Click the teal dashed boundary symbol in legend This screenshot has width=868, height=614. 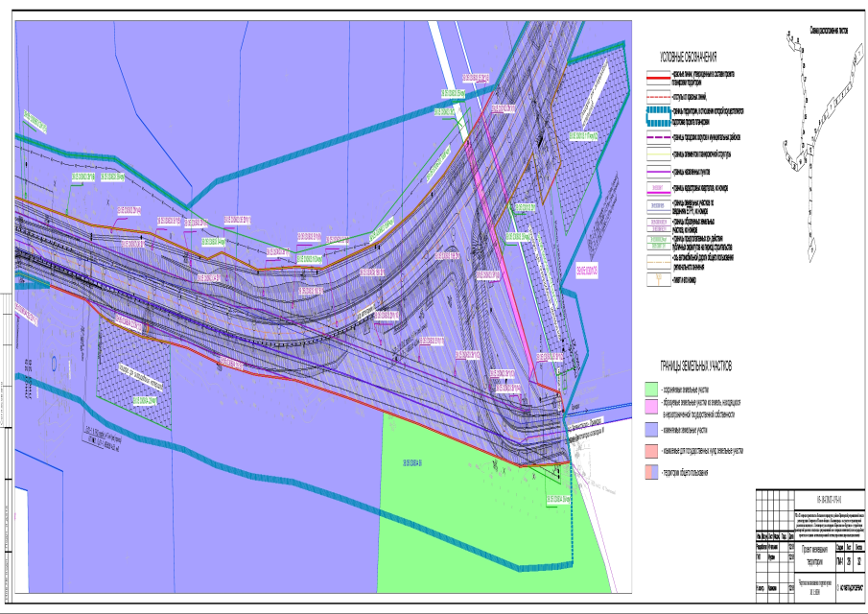click(658, 115)
